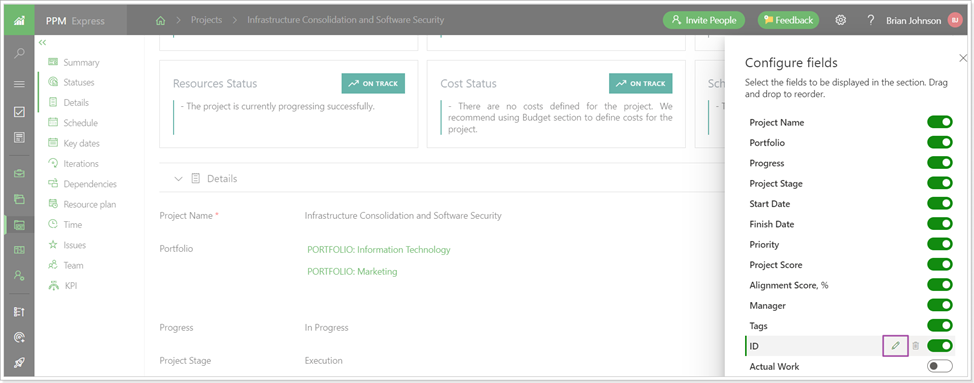Image resolution: width=974 pixels, height=383 pixels.
Task: Click the Feedback button
Action: pos(788,20)
